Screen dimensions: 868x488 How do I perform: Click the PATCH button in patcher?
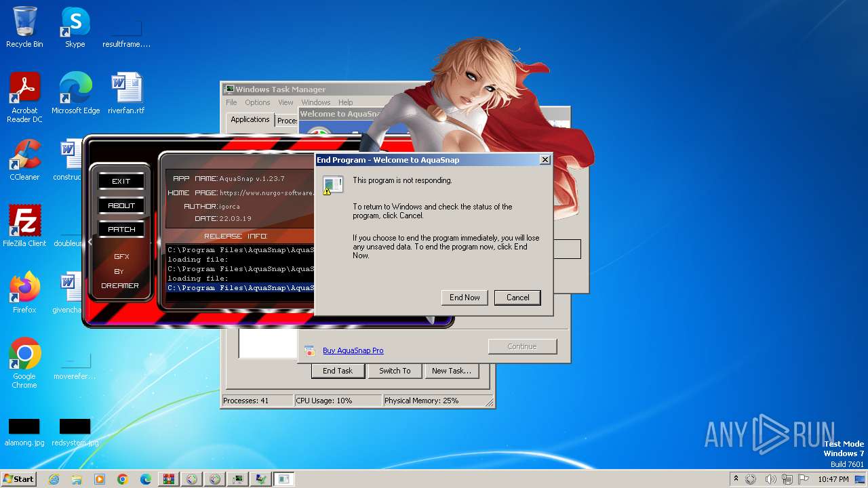[121, 229]
